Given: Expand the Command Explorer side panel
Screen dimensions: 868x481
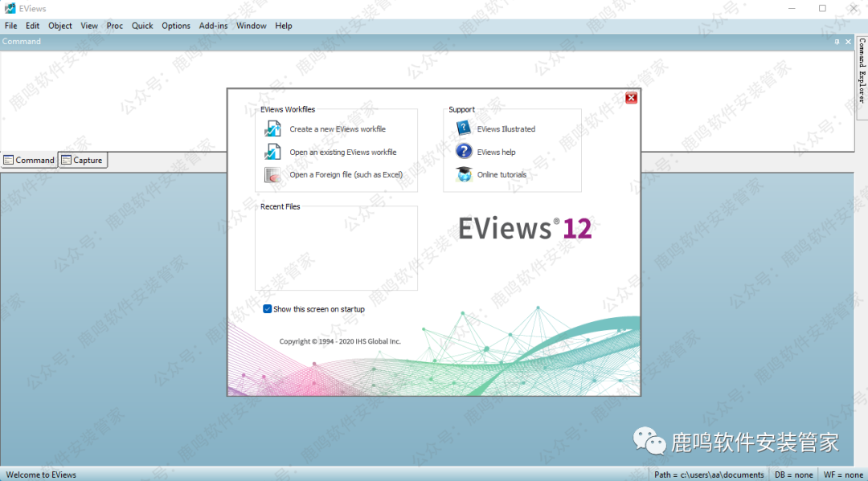Looking at the screenshot, I should pyautogui.click(x=862, y=71).
